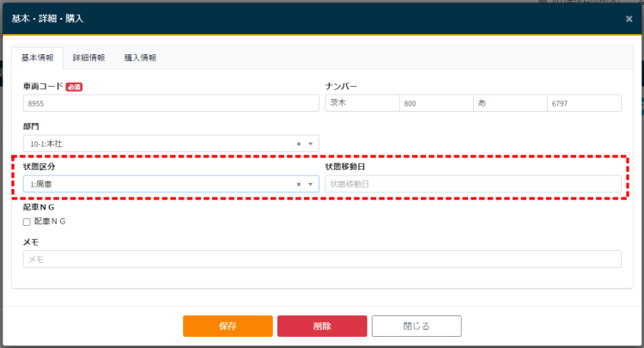Clear the 部門 selection with its x icon

tap(299, 143)
